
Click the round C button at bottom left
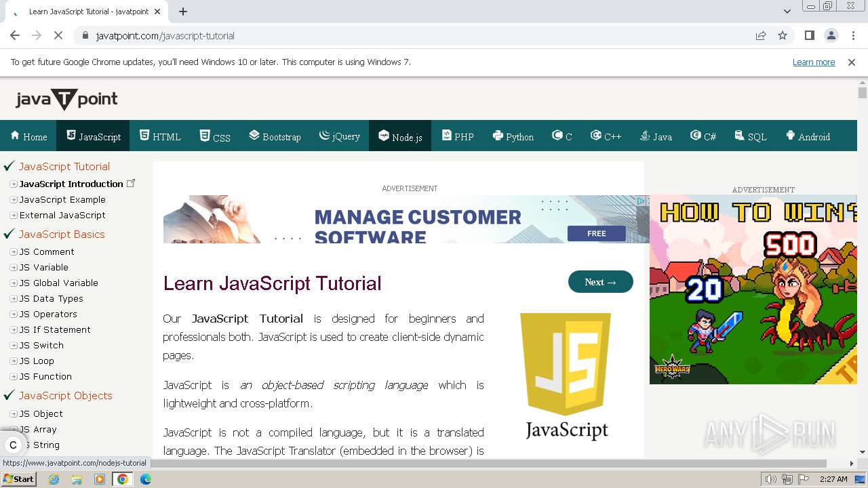click(x=13, y=445)
